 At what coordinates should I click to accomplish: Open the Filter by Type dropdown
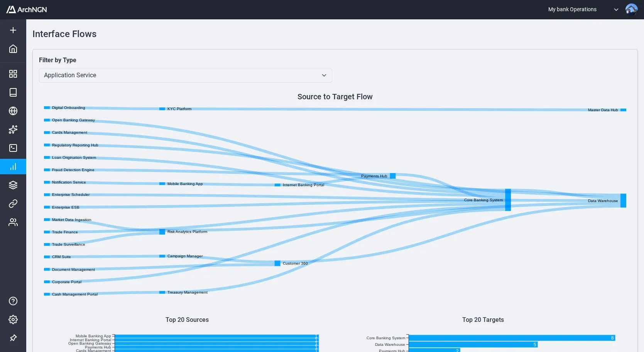pos(185,75)
